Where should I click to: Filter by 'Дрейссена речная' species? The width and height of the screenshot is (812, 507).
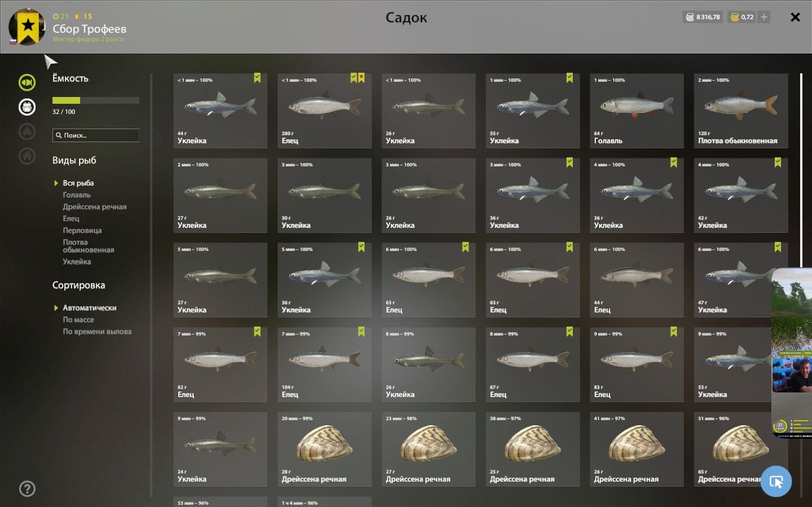(x=94, y=207)
